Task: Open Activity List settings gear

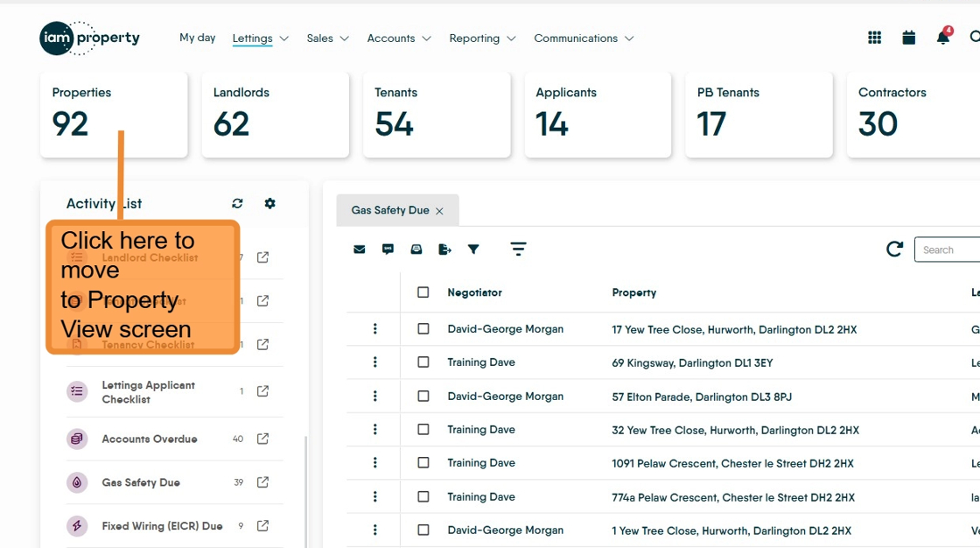Action: tap(269, 203)
